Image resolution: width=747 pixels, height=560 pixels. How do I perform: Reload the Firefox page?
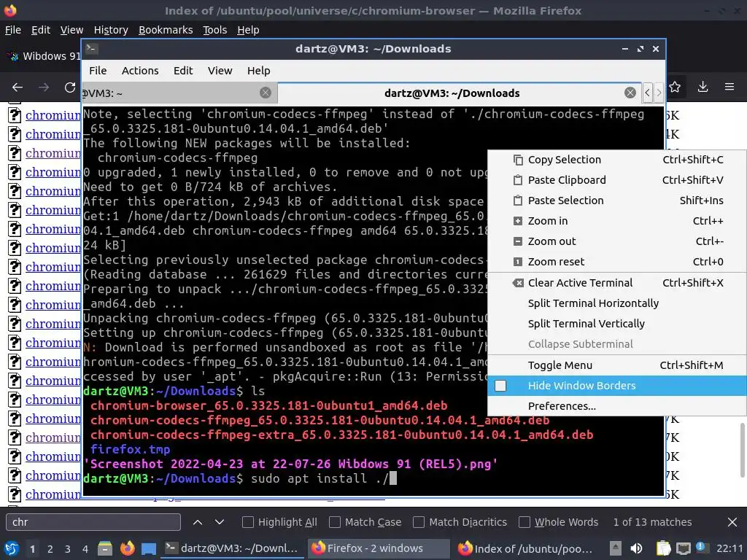click(70, 87)
